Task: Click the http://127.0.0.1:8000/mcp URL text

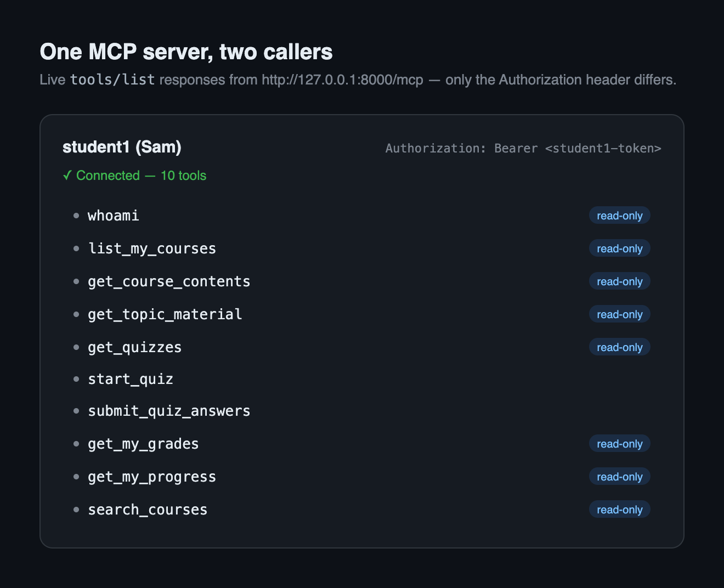Action: pos(342,80)
